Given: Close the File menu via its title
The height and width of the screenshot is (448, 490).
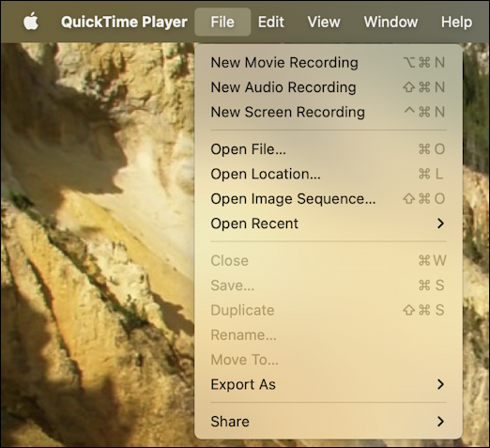Looking at the screenshot, I should tap(222, 22).
